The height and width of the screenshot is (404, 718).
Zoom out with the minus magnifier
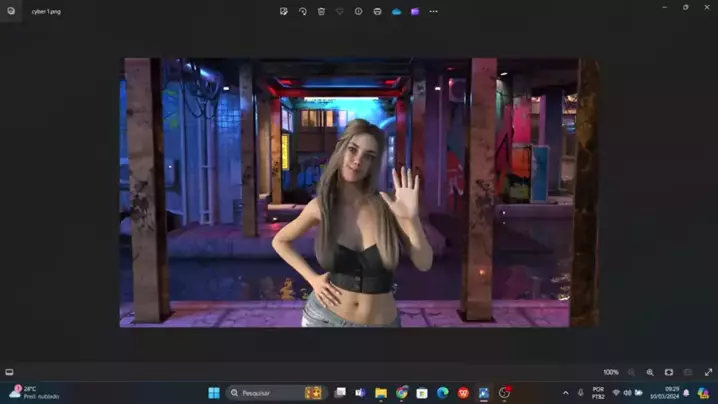tap(631, 372)
